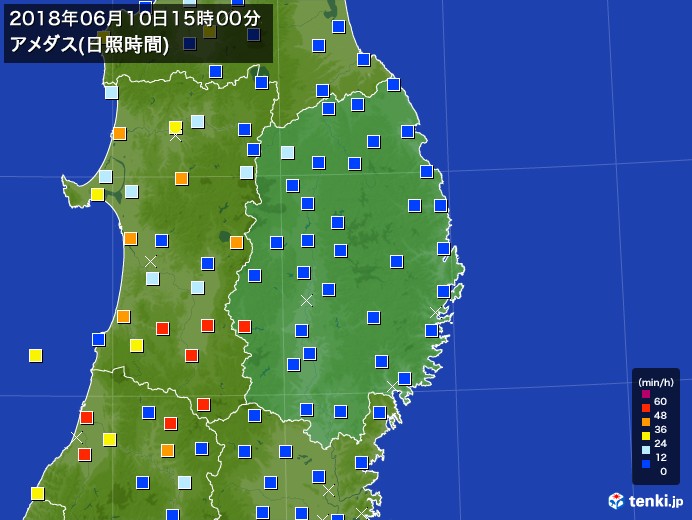Click the legend value "12"
Viewport: 692px width, 520px height.
click(x=661, y=457)
